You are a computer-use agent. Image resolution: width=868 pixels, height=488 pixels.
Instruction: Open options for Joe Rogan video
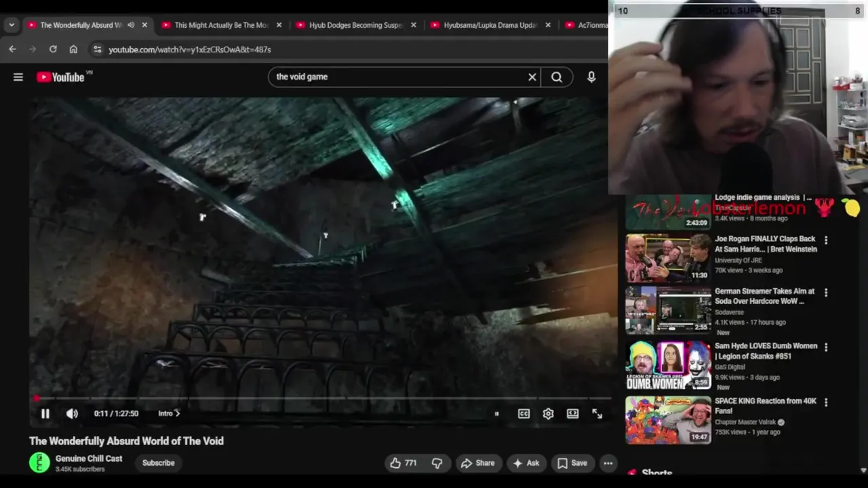[x=826, y=240]
